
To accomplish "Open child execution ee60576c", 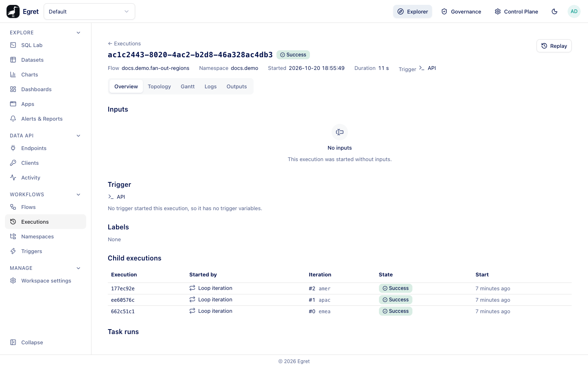I will [x=123, y=300].
